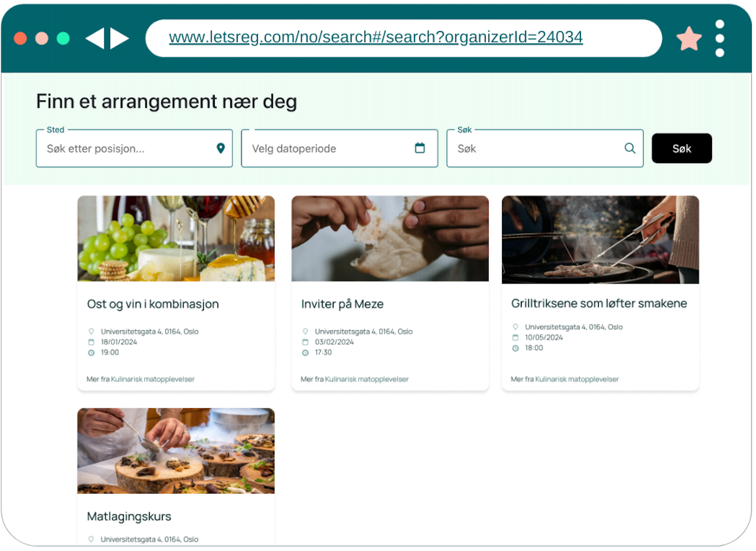The image size is (756, 551).
Task: Click the clock icon beside 19:00
Action: [x=91, y=353]
